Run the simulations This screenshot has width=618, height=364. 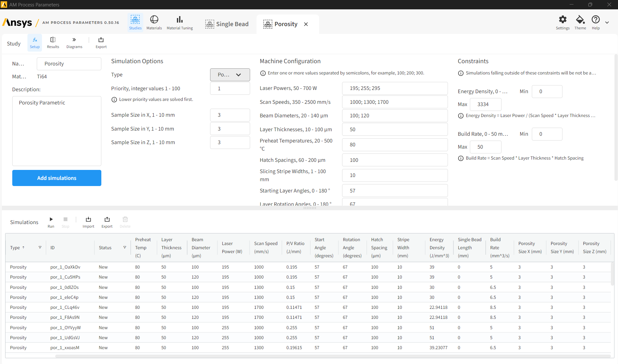pyautogui.click(x=51, y=222)
